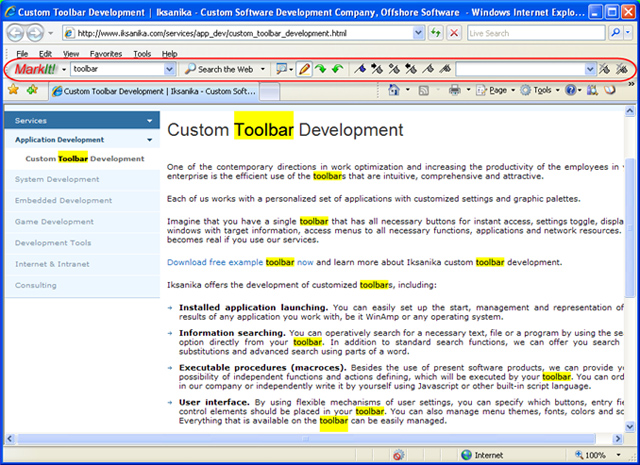640x465 pixels.
Task: Open the Tools menu in menu bar
Action: pyautogui.click(x=142, y=53)
